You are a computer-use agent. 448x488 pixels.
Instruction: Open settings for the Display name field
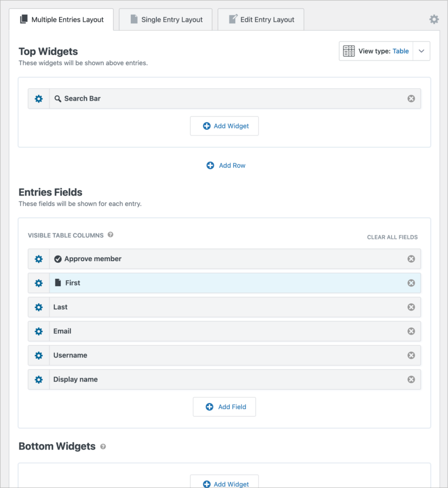[39, 379]
